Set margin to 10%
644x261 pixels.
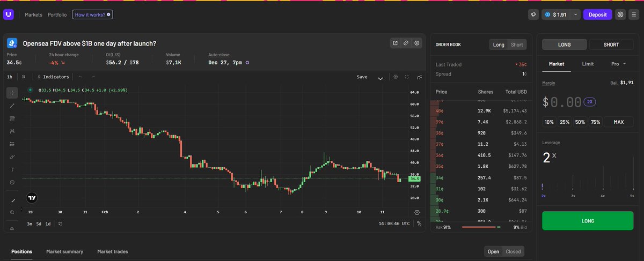(549, 122)
